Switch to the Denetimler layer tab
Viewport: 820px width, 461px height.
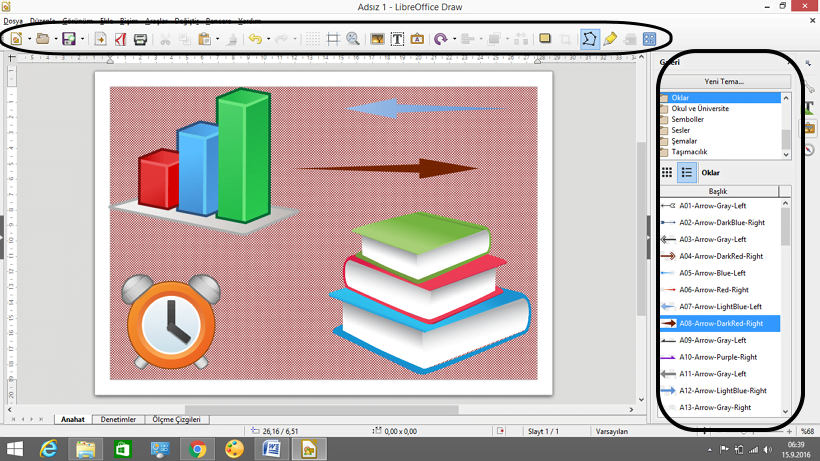[118, 420]
